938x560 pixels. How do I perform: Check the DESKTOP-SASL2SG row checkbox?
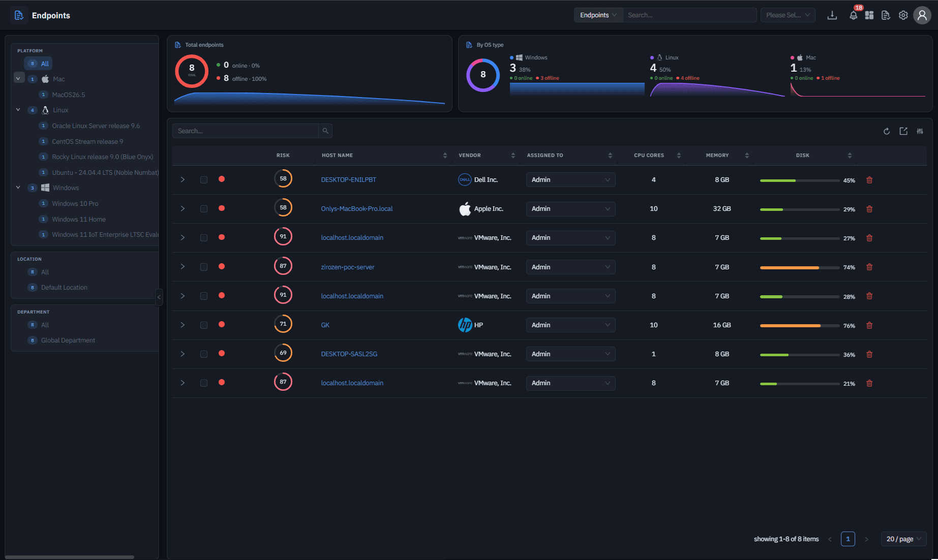pyautogui.click(x=204, y=354)
